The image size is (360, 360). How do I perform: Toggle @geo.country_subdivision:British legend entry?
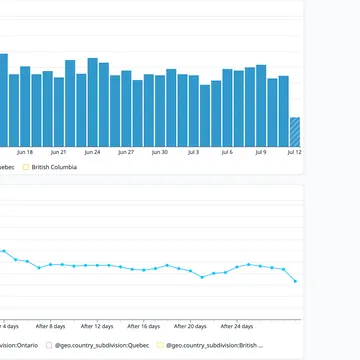(210, 345)
